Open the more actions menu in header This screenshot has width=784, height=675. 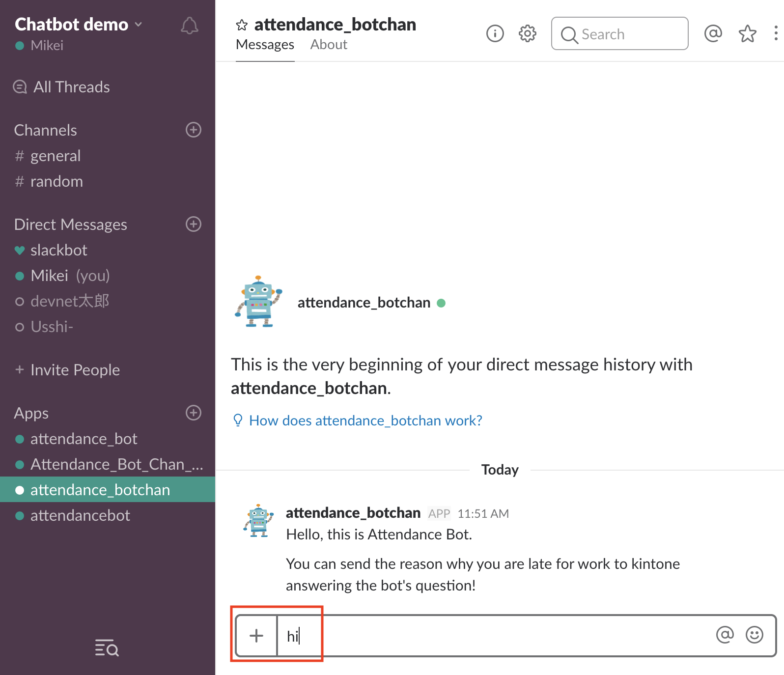tap(776, 33)
